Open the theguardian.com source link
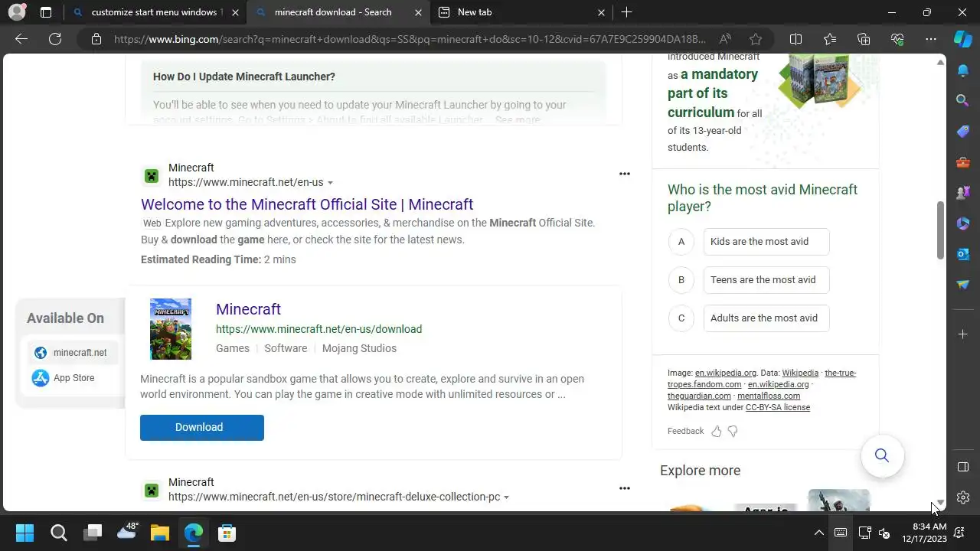 [699, 396]
